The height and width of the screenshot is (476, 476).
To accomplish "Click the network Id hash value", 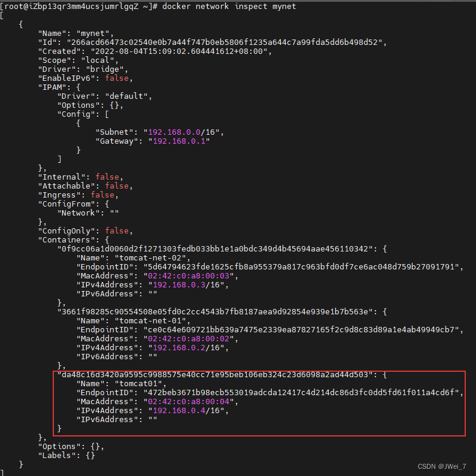I will (x=225, y=42).
